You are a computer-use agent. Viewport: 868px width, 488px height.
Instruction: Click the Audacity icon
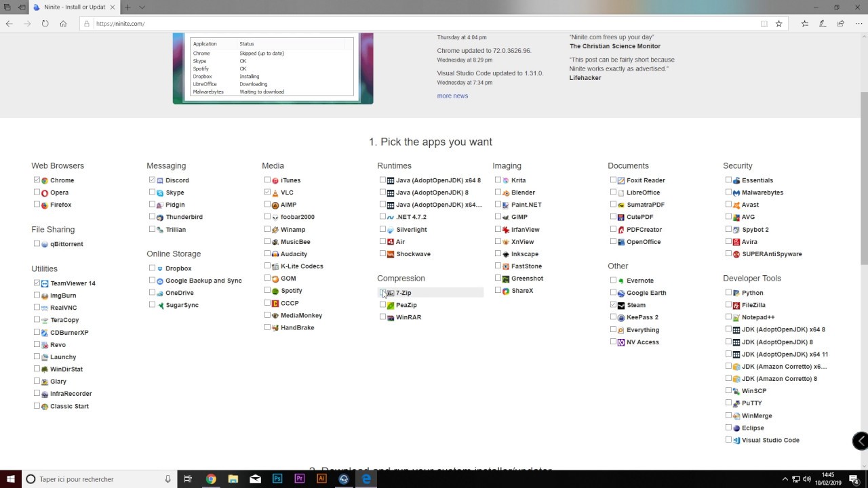click(x=275, y=254)
